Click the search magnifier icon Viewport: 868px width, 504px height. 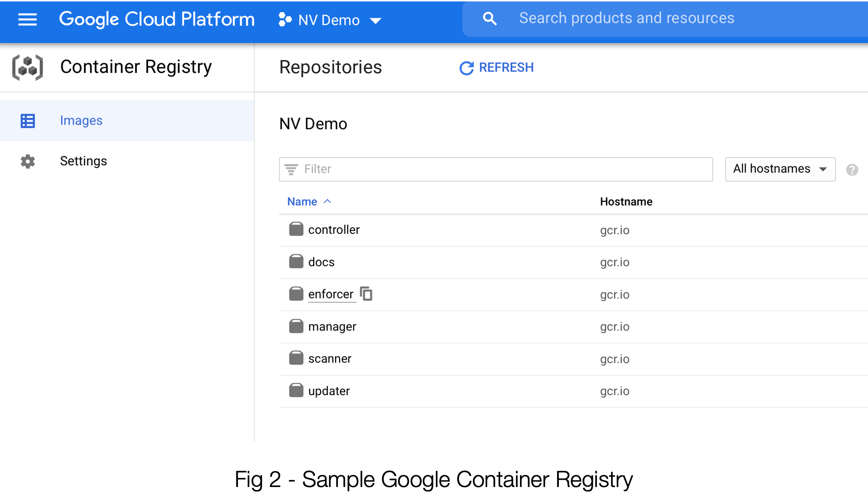[489, 19]
